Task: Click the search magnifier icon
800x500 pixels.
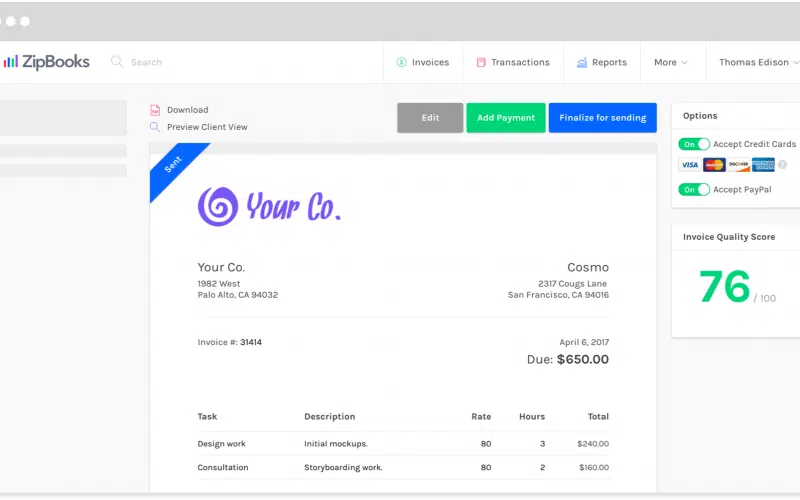Action: tap(117, 62)
